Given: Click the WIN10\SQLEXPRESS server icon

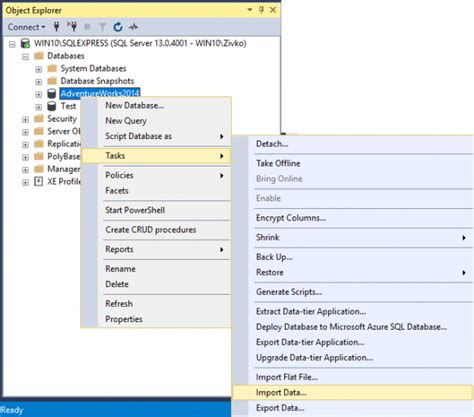Looking at the screenshot, I should click(x=26, y=43).
